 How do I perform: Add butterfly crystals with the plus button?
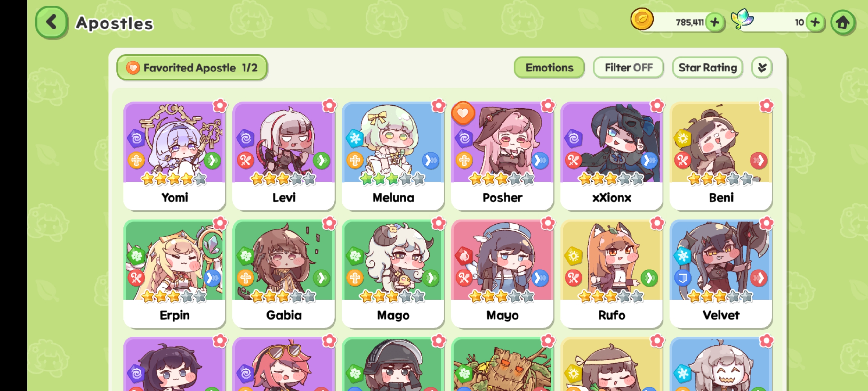coord(815,23)
